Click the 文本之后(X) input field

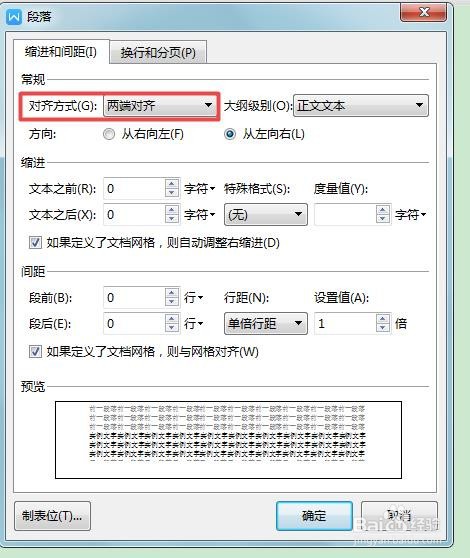coord(134,215)
